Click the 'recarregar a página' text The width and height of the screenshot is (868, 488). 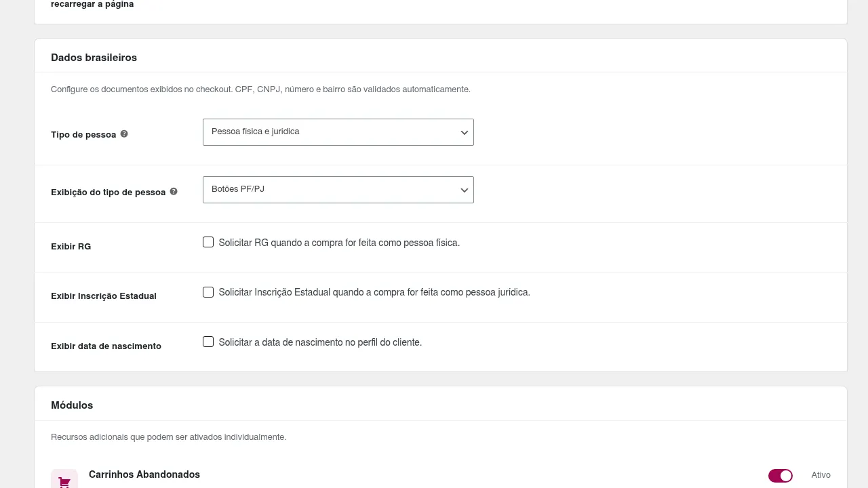(92, 4)
